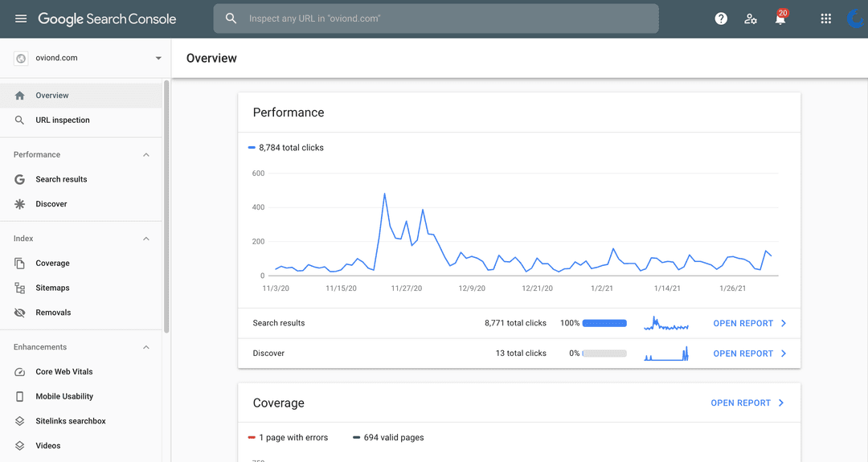Click the Core Web Vitals gauge icon
Image resolution: width=868 pixels, height=462 pixels.
19,372
